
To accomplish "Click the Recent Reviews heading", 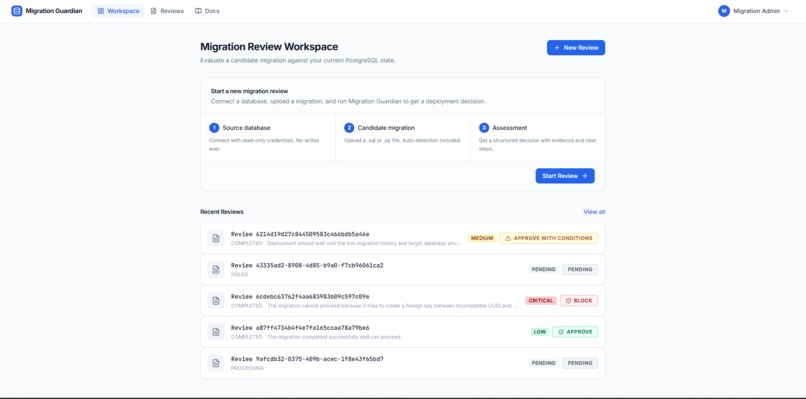I will 222,212.
